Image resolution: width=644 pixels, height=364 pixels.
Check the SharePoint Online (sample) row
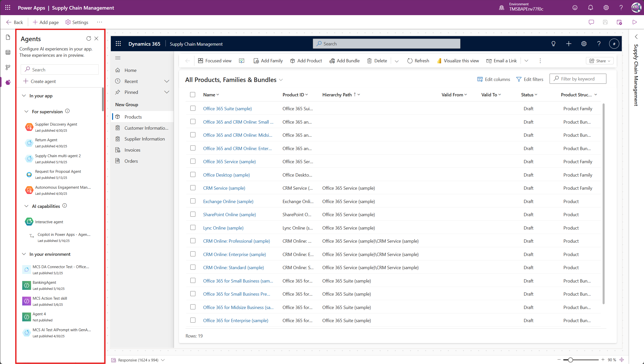pos(193,214)
